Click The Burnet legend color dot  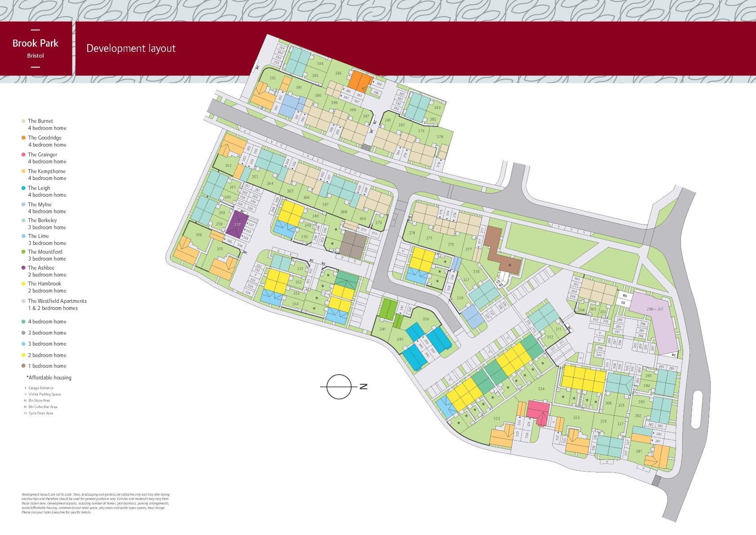[x=23, y=121]
